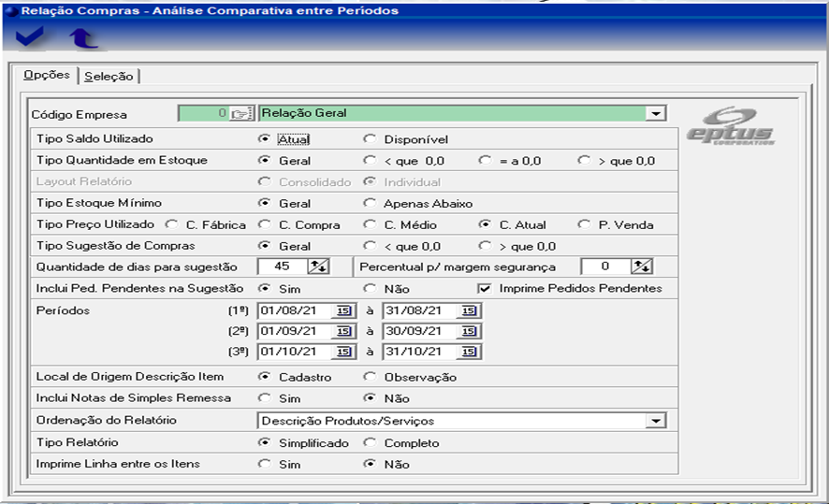Open calendar for second period start date
Screen dimensions: 829x504
point(343,331)
